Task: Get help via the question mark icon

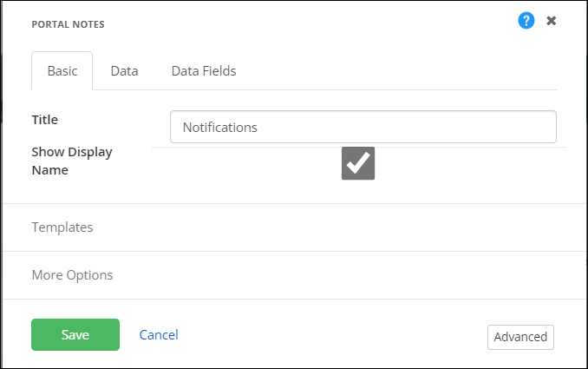Action: [x=526, y=21]
